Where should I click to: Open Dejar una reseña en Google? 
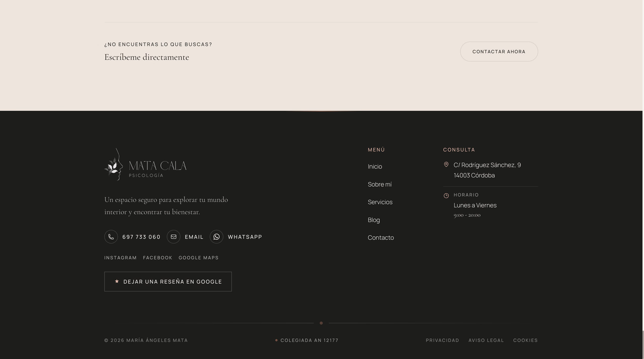[x=168, y=282]
